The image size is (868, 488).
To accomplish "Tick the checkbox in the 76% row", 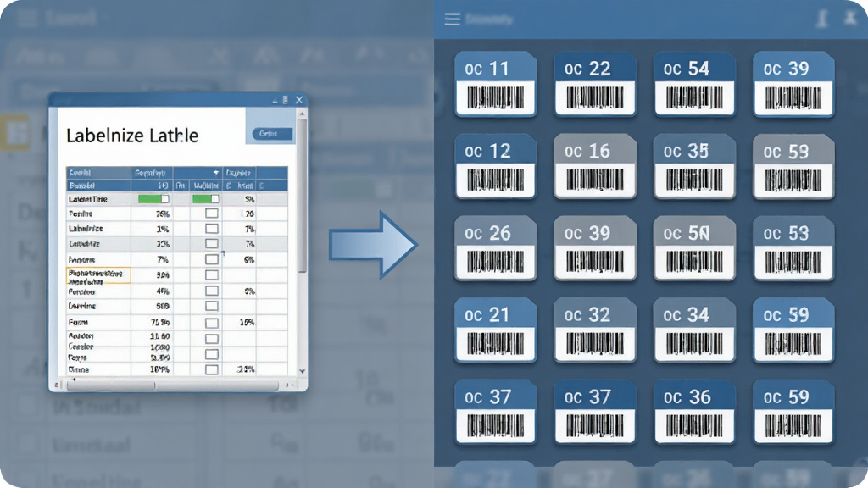I will (x=211, y=213).
